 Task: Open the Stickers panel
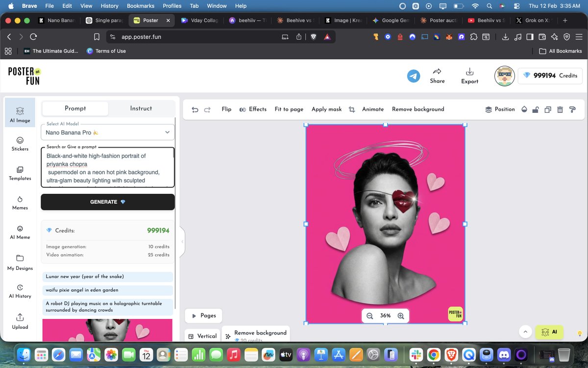20,144
